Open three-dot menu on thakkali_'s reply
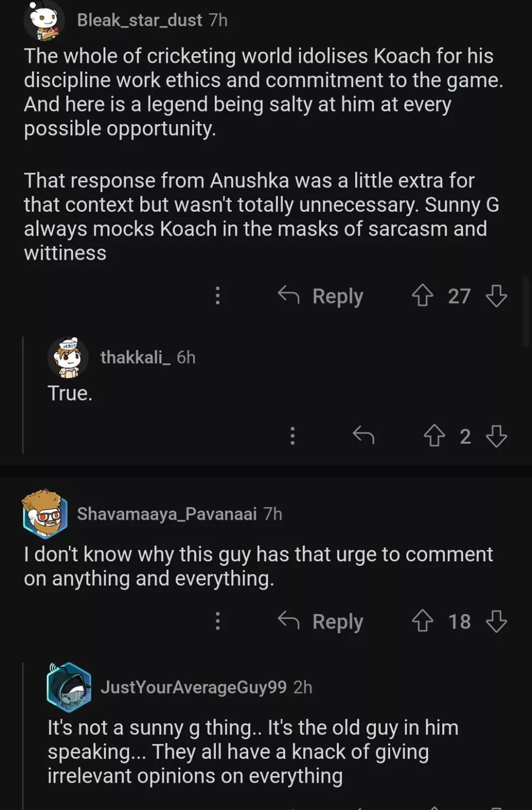Screen dimensions: 532x810 tap(292, 436)
